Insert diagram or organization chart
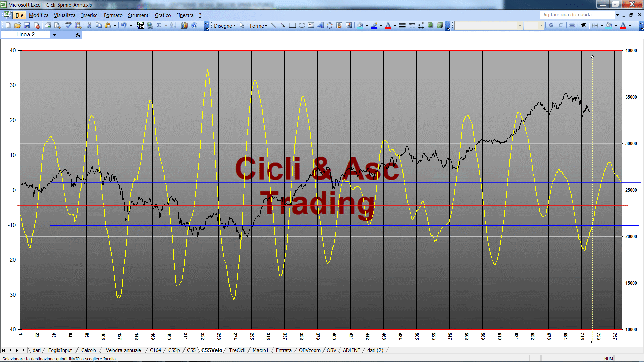This screenshot has width=644, height=362. [330, 25]
